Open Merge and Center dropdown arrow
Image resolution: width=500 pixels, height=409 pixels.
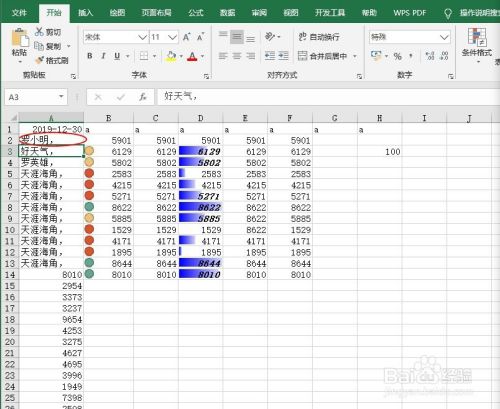tap(355, 56)
